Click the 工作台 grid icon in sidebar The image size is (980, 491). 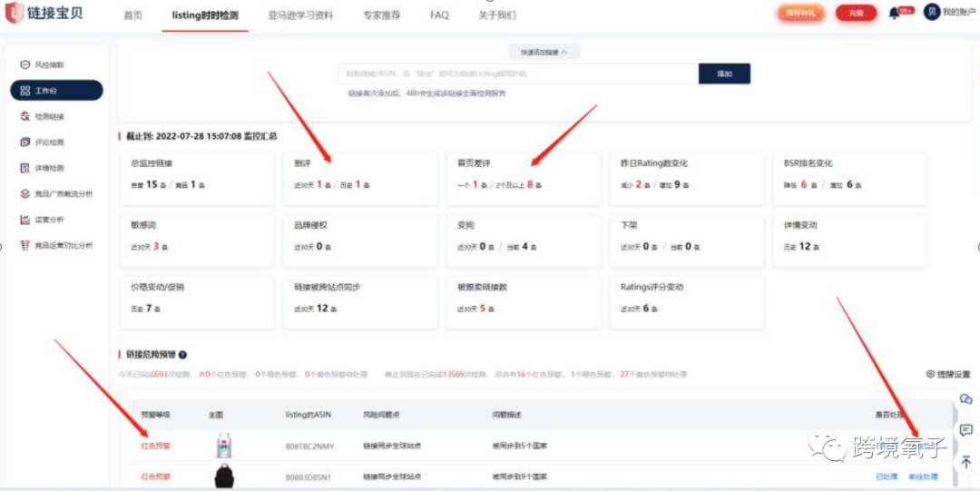[x=25, y=91]
